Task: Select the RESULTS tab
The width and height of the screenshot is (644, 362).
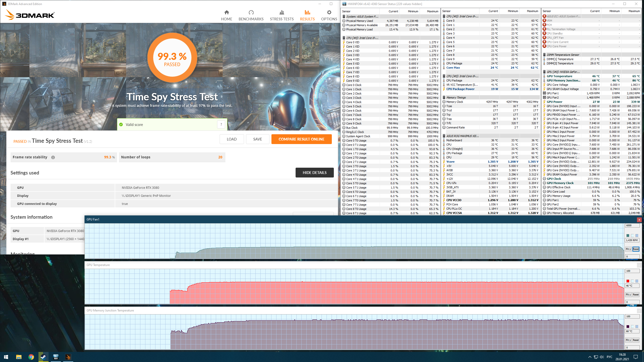Action: [307, 15]
